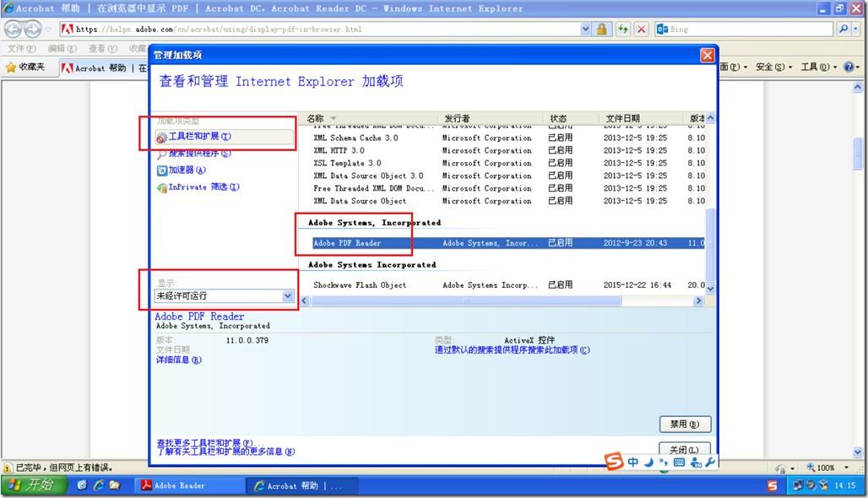Click the moon icon on IME bar
The height and width of the screenshot is (498, 868).
tap(648, 462)
